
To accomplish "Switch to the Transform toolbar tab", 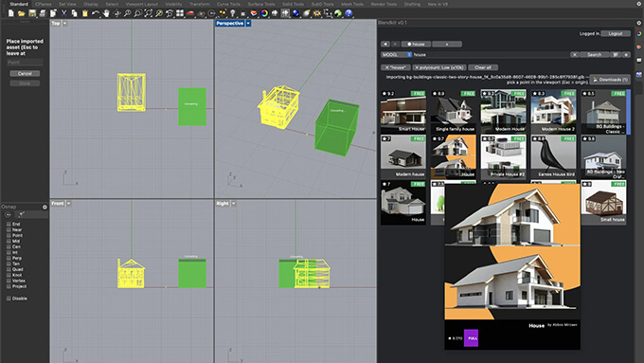I will (x=200, y=4).
